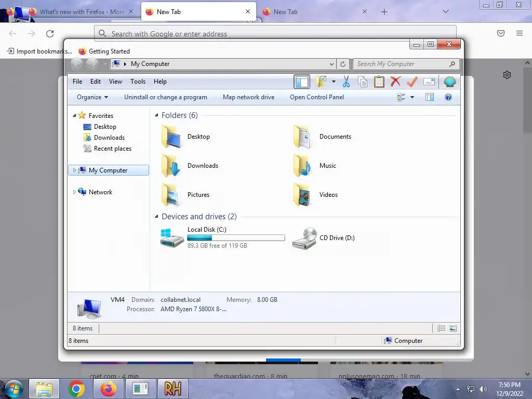Open the View menu

115,82
